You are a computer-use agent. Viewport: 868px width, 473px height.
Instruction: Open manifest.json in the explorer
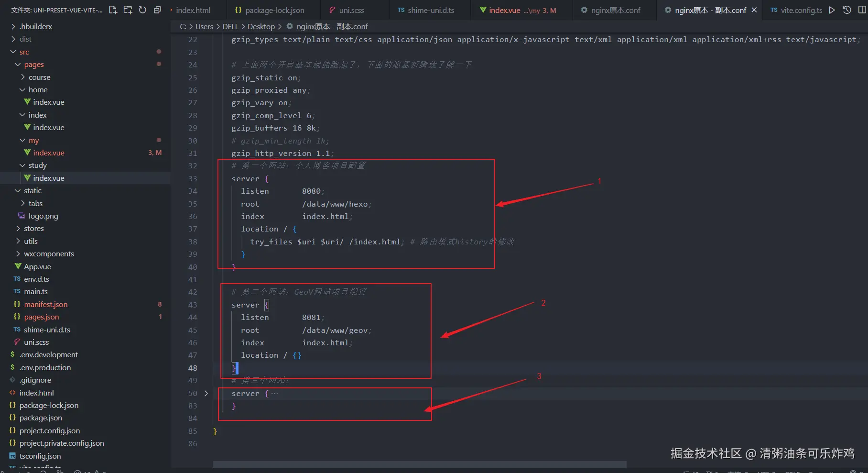tap(45, 304)
